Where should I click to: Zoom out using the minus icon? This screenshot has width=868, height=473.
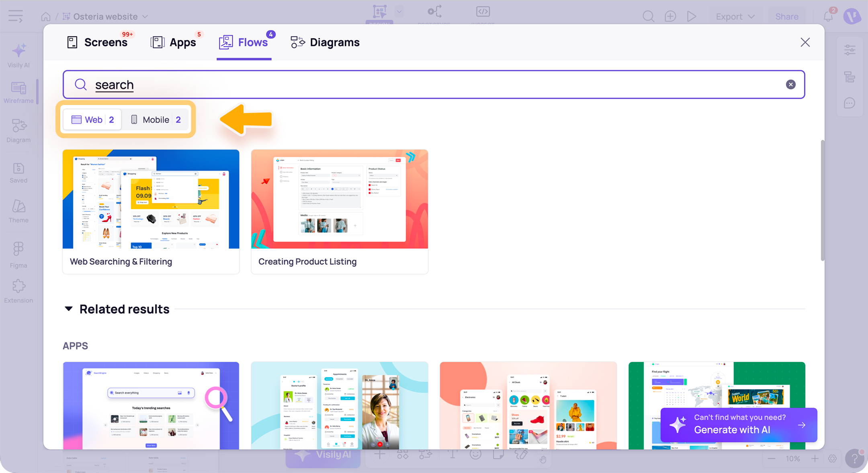(771, 459)
